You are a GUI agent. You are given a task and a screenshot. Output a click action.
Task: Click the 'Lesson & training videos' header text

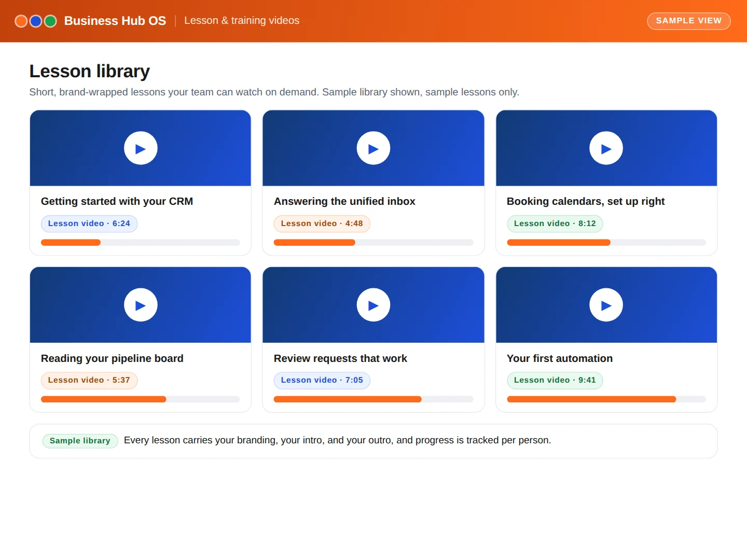click(x=242, y=21)
